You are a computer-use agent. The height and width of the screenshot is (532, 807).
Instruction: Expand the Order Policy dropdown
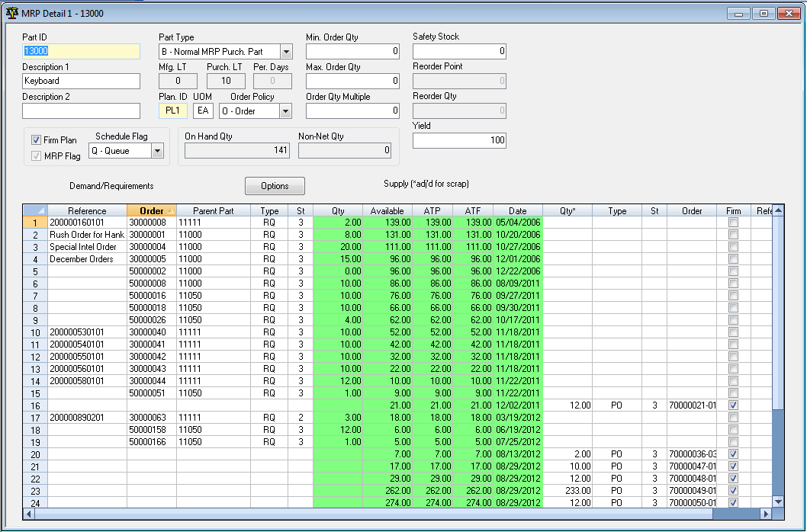tap(285, 111)
